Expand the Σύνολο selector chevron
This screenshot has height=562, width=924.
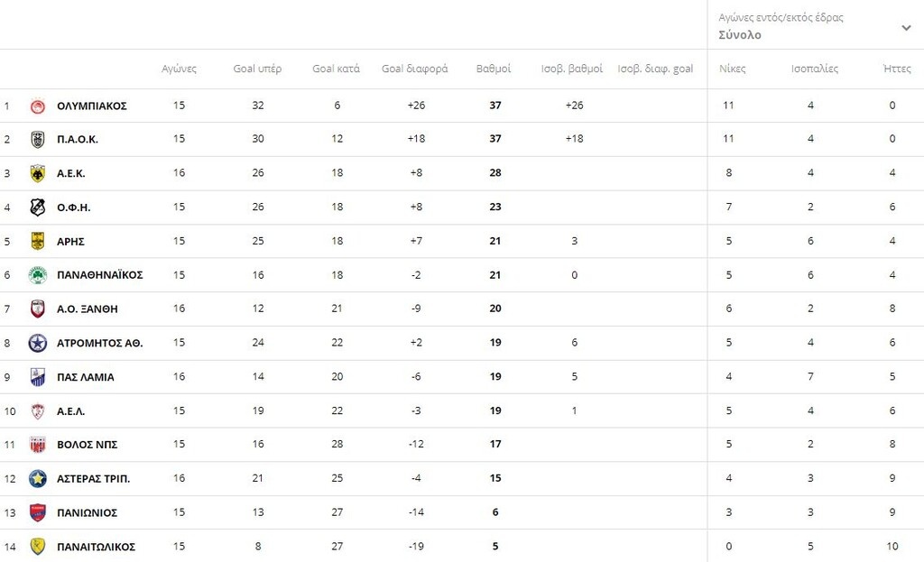click(x=906, y=28)
